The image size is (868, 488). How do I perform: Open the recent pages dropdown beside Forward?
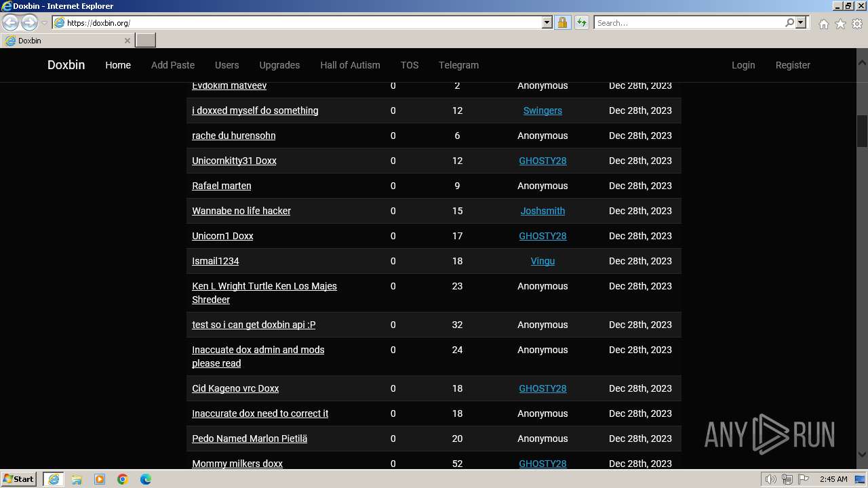pyautogui.click(x=44, y=23)
